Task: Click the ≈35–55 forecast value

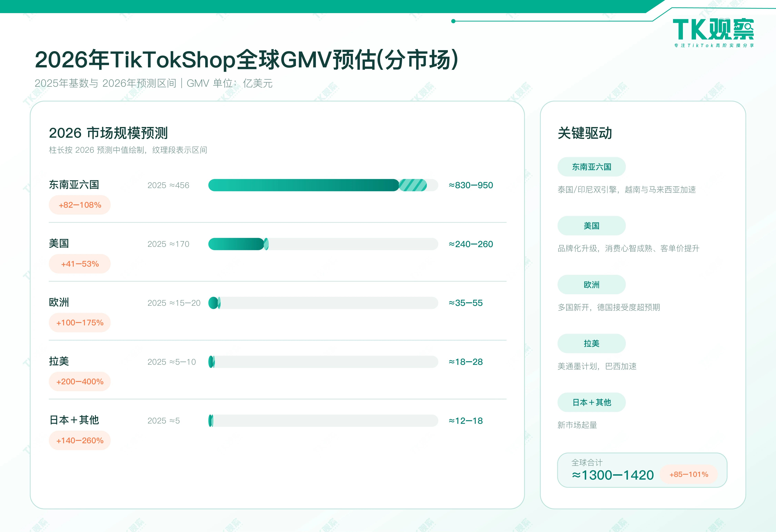Action: click(466, 303)
